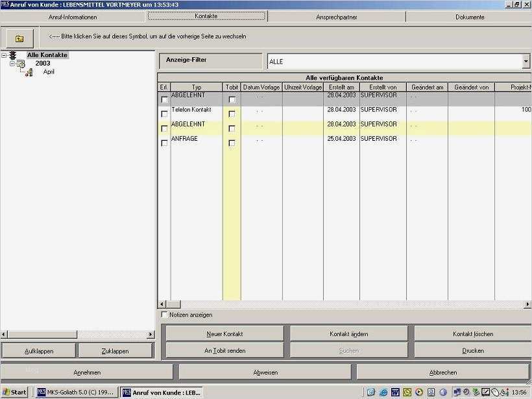The image size is (532, 399).
Task: Collapse the Alle Kontakte tree node
Action: tap(4, 55)
